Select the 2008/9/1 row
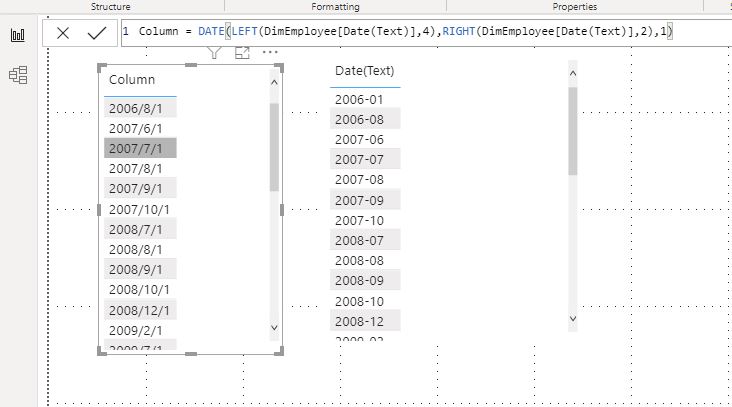 pos(140,270)
